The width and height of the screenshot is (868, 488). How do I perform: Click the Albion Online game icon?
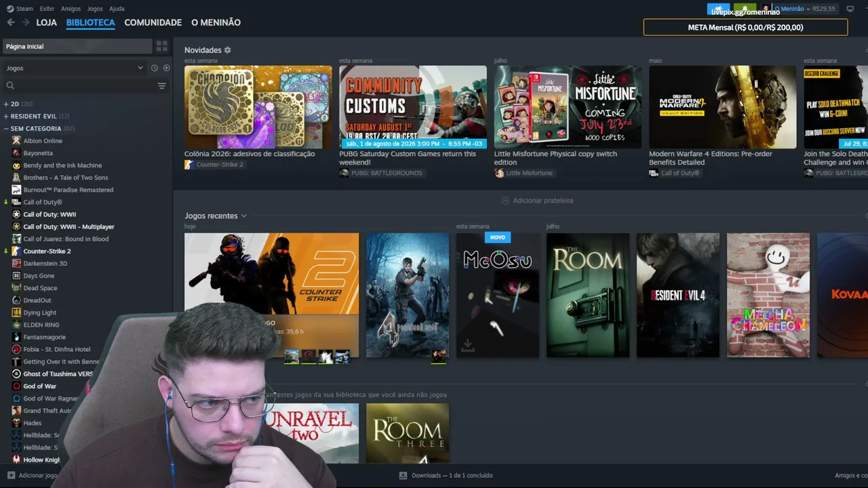tap(17, 141)
